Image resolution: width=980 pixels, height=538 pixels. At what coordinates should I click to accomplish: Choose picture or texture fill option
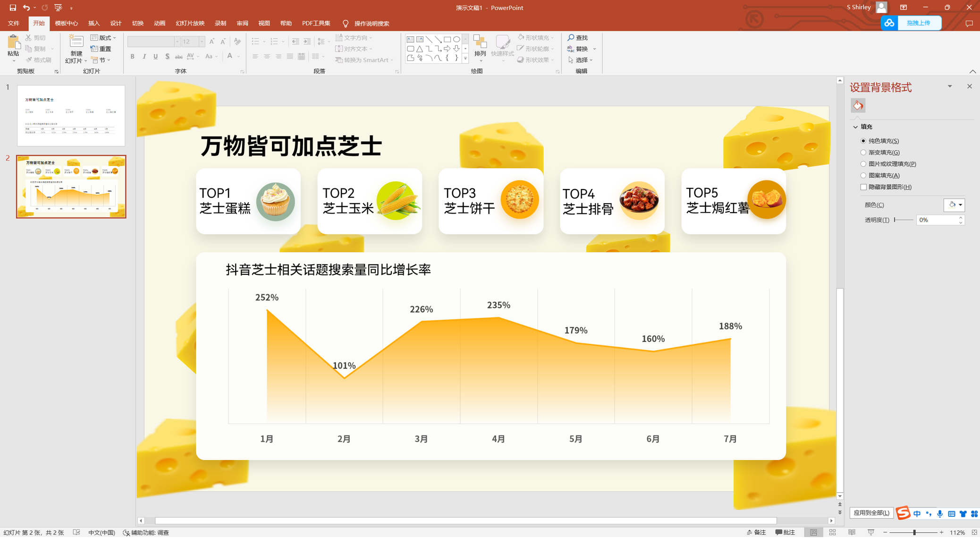(863, 164)
